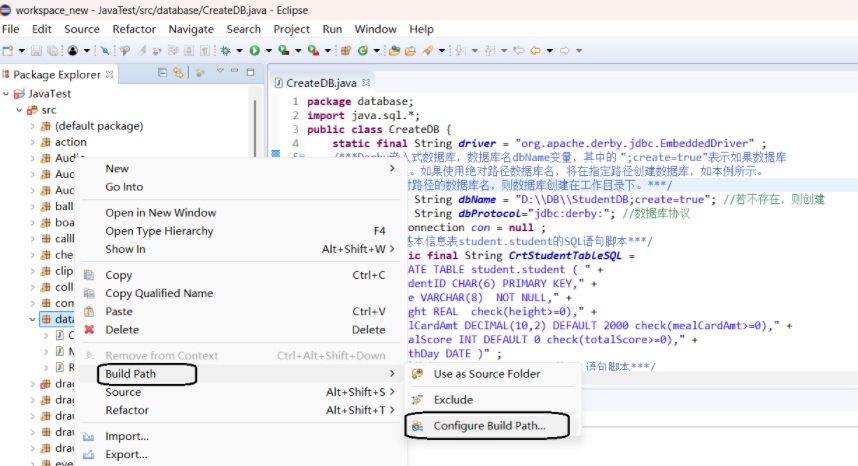The width and height of the screenshot is (858, 466).
Task: Open the Edit menu
Action: (42, 29)
